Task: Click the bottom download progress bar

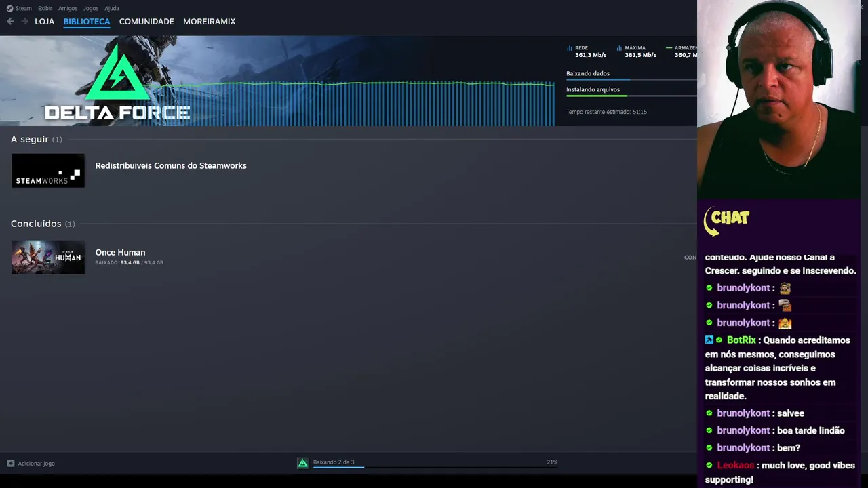Action: tap(435, 467)
